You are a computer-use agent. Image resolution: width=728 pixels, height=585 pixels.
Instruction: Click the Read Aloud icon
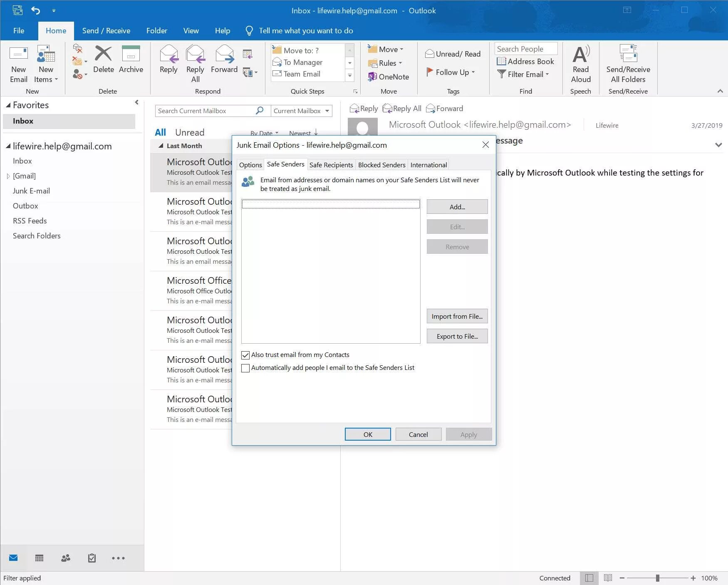tap(581, 54)
